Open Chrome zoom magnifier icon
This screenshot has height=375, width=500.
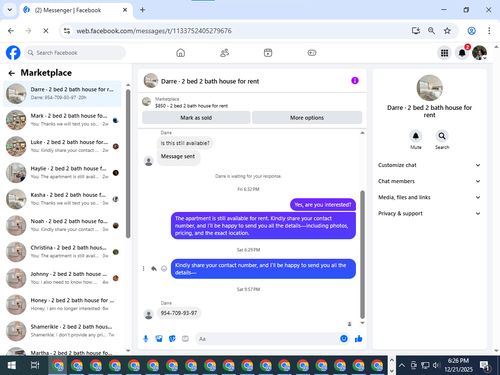pyautogui.click(x=431, y=31)
